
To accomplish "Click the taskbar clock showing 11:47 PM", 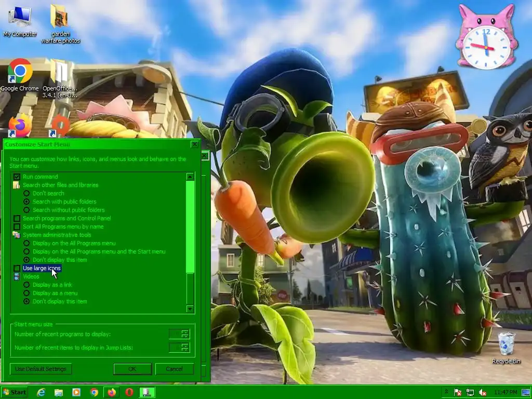I will pos(506,392).
